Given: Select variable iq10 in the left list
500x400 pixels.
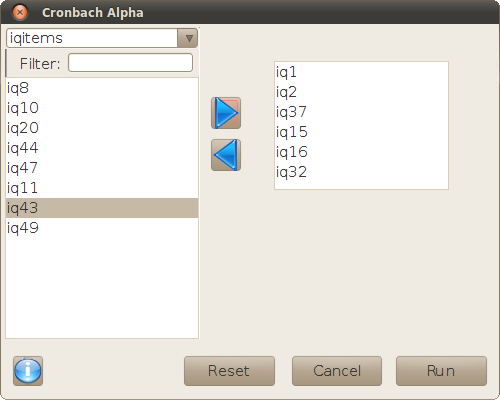Looking at the screenshot, I should tap(102, 108).
